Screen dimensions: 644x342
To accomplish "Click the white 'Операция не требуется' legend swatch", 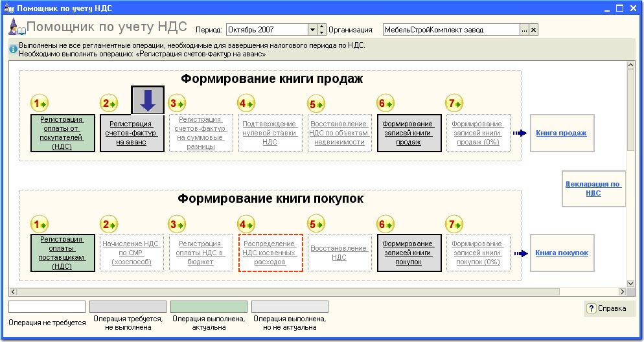I will pyautogui.click(x=47, y=306).
